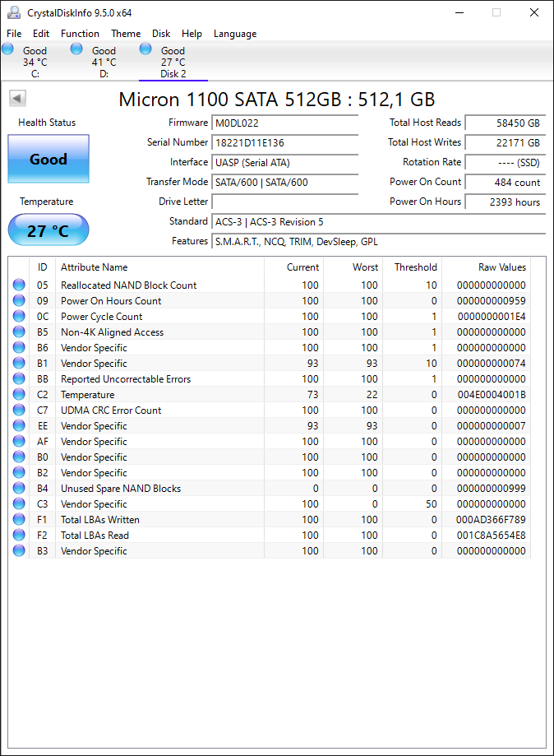Click status orb in the B1 row

tap(19, 363)
